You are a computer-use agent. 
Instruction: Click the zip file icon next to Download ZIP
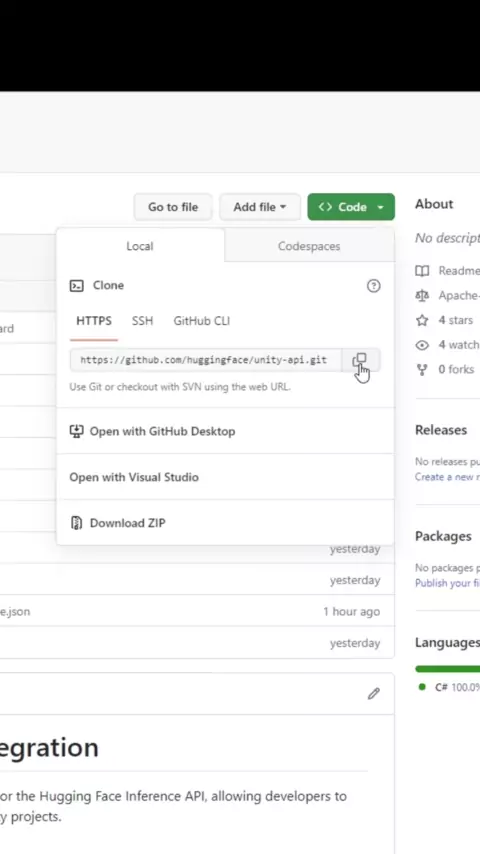(x=76, y=523)
